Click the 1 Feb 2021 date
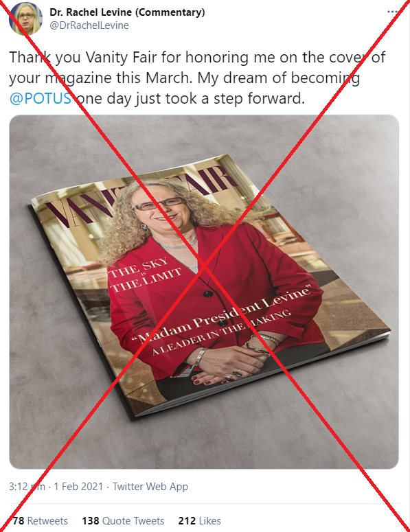The width and height of the screenshot is (410, 532). 78,487
